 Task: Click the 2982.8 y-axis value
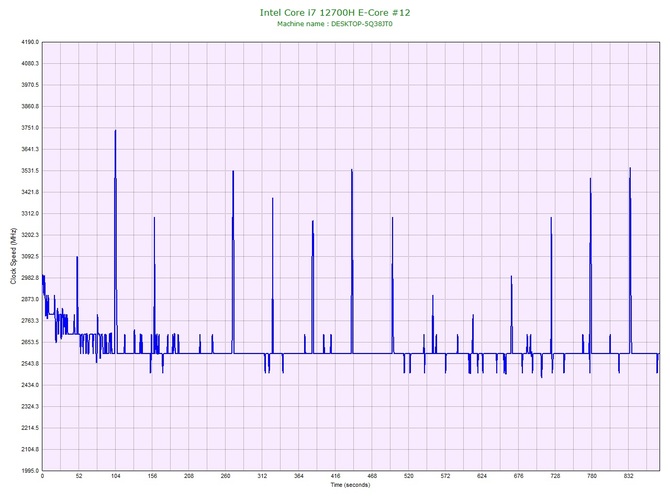tap(30, 278)
